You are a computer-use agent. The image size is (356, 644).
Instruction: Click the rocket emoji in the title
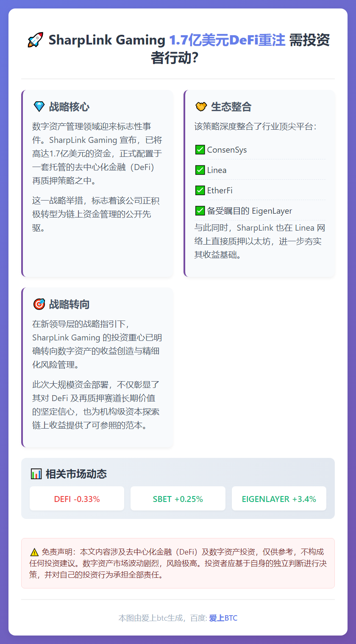(35, 40)
